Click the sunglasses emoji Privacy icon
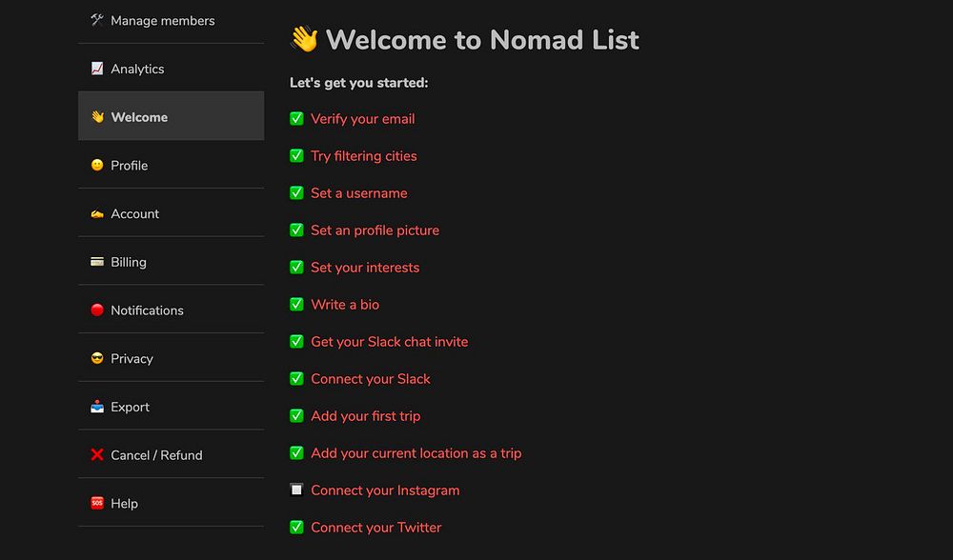 point(96,358)
